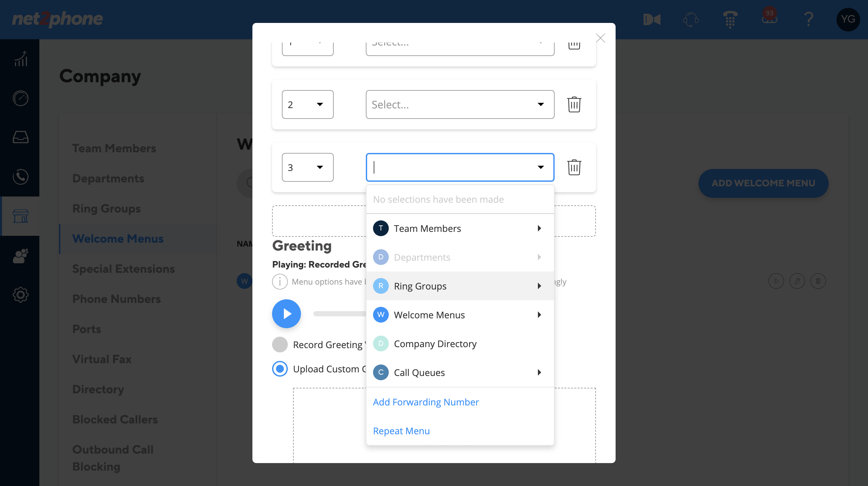
Task: Open the YG user avatar menu
Action: tap(848, 19)
